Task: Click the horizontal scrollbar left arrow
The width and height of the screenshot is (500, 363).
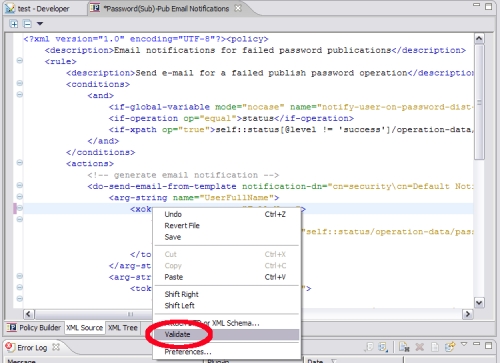Action: coord(28,314)
